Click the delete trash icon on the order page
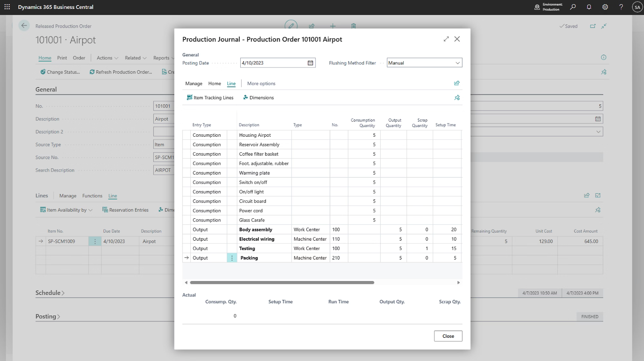 click(353, 26)
